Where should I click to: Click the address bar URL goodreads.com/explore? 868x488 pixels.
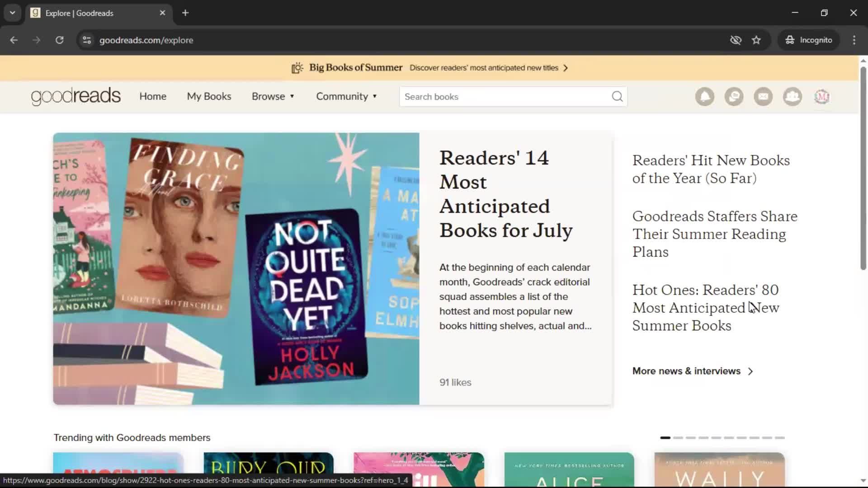(146, 40)
